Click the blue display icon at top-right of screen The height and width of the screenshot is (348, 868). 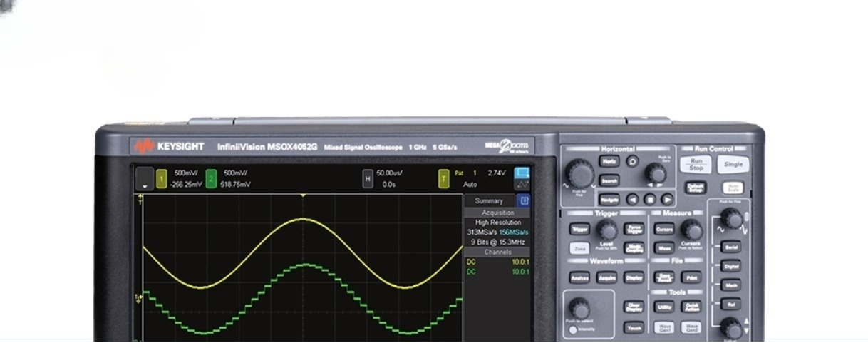[x=522, y=173]
